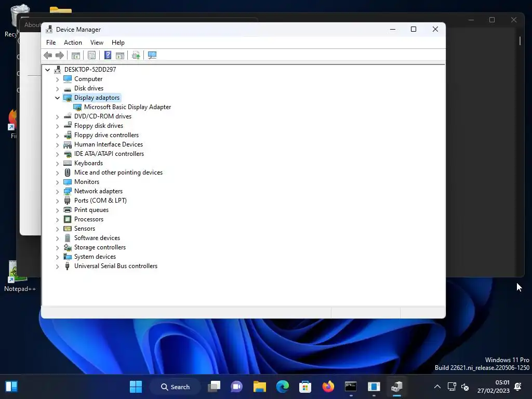Open clock and date 05:01 27/02/2023
This screenshot has height=399, width=532.
point(494,387)
